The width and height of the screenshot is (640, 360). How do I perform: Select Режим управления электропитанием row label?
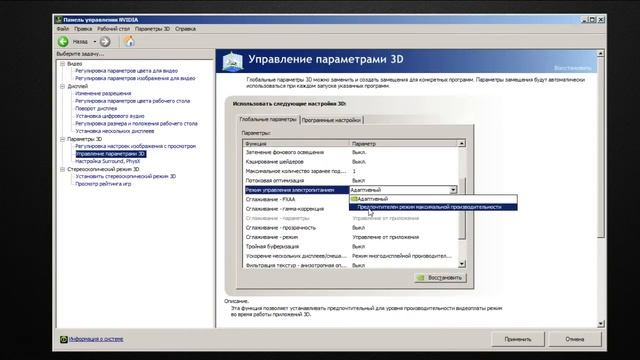296,190
